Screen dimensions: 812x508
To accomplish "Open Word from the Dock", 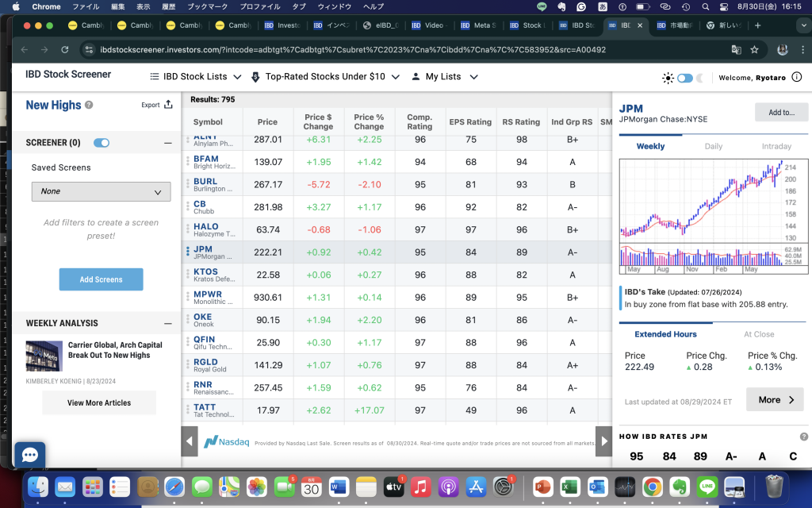I will pyautogui.click(x=339, y=487).
